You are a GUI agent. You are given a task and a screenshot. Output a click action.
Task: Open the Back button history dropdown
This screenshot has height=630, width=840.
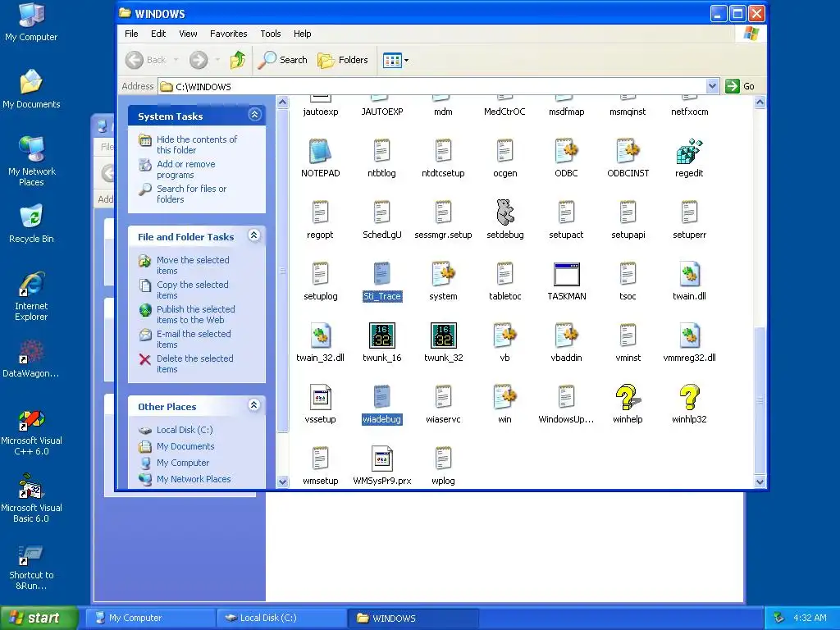tap(176, 60)
